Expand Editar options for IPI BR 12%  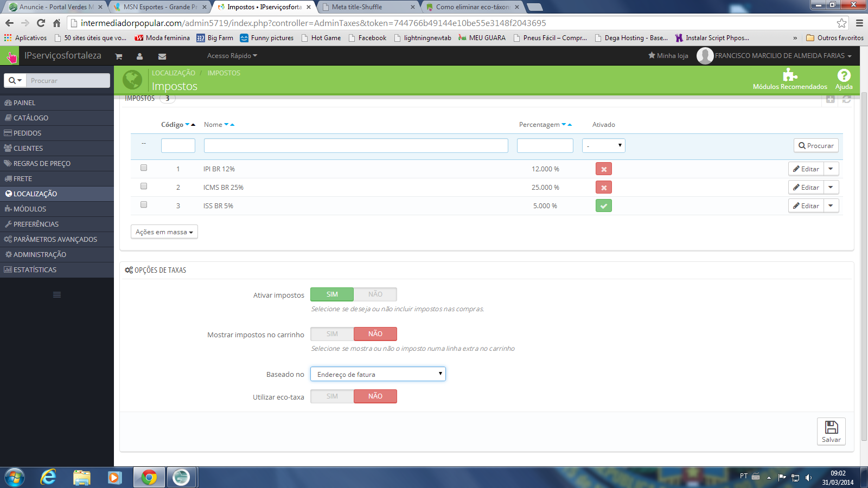click(x=831, y=169)
